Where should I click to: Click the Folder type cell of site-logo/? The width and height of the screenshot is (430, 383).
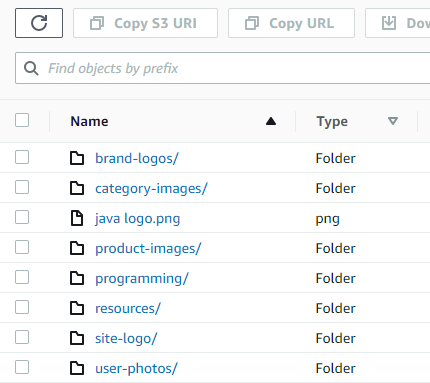(336, 338)
